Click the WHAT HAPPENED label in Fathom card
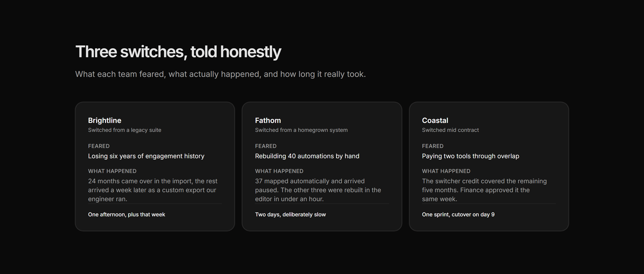 point(279,171)
